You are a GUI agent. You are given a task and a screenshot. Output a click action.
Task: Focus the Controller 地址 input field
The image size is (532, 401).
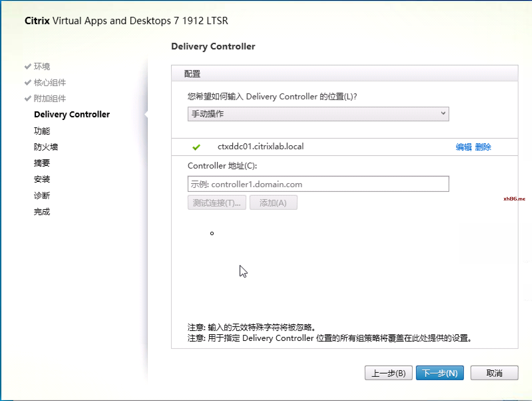(x=318, y=184)
